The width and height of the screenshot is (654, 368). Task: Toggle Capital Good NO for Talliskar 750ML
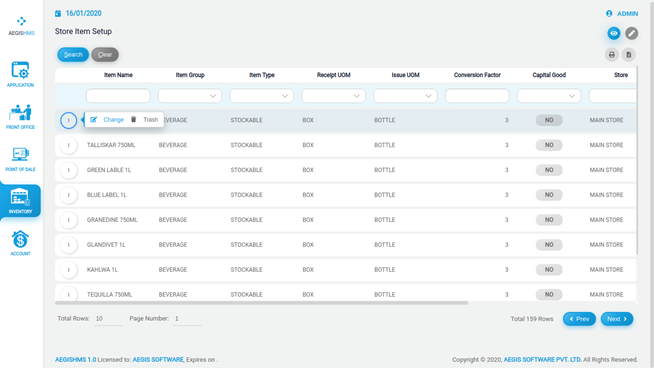(549, 145)
